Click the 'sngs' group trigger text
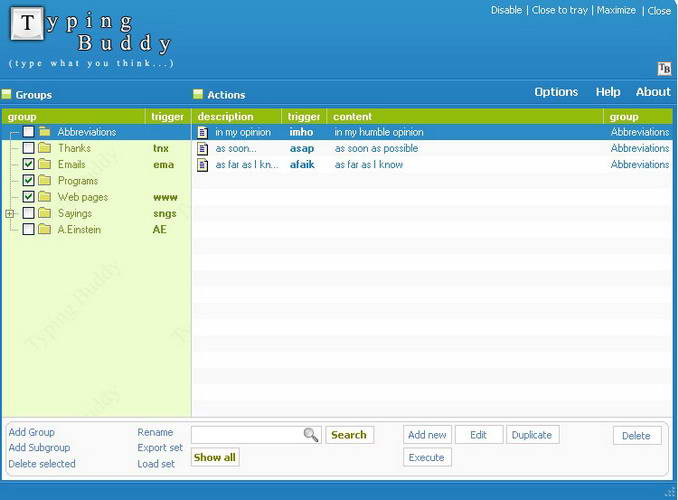The width and height of the screenshot is (678, 500). point(165,214)
